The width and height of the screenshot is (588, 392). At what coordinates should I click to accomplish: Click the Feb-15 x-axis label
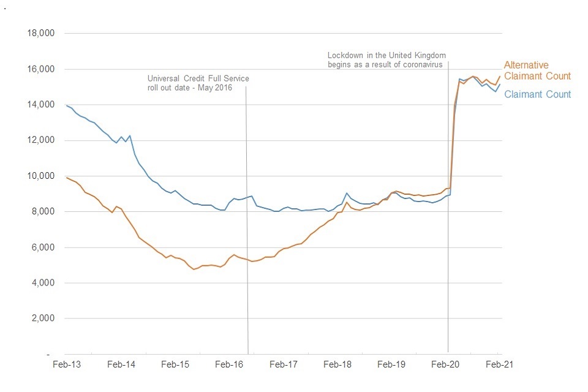[x=175, y=364]
